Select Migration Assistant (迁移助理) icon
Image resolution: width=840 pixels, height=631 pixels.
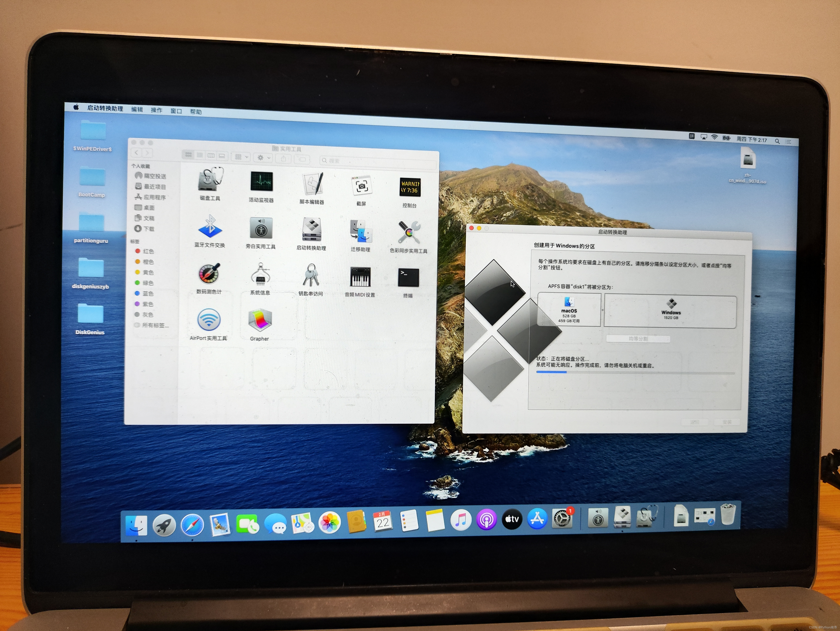click(361, 231)
